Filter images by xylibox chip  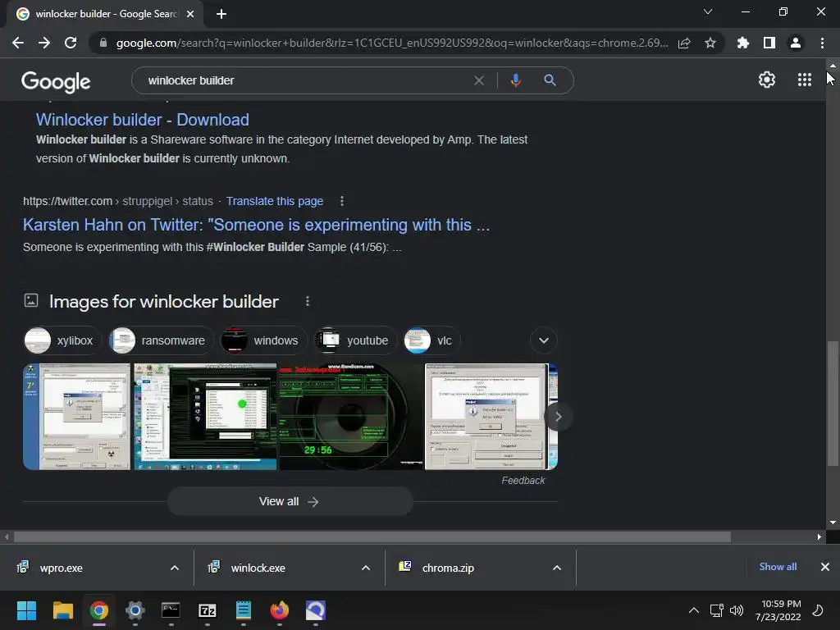point(62,340)
